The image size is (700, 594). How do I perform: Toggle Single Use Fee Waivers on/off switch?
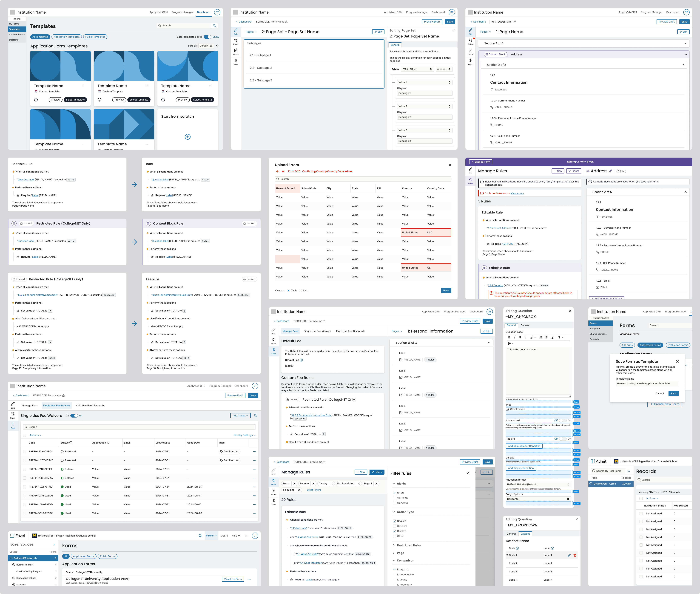(x=74, y=415)
